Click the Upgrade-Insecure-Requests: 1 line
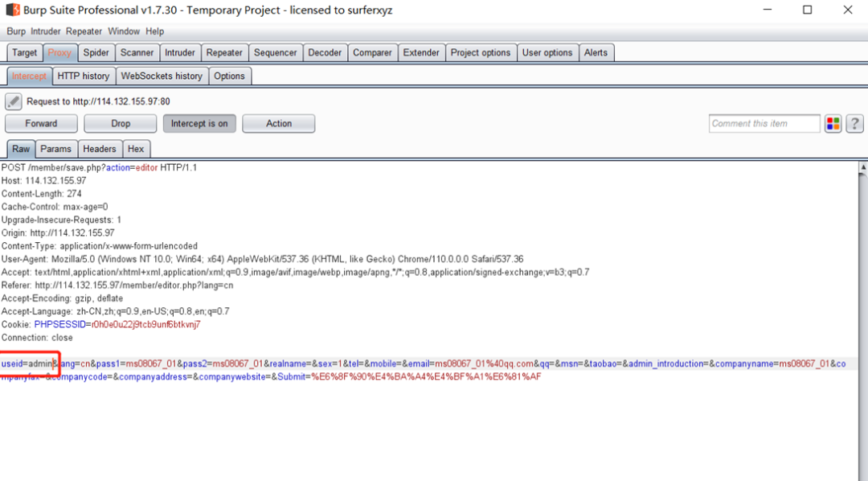 (x=61, y=220)
